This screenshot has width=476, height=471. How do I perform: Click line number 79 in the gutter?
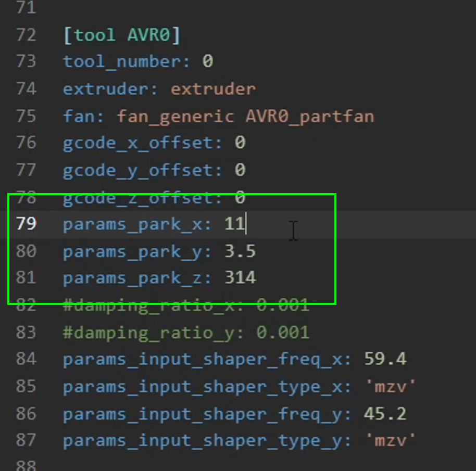click(26, 224)
